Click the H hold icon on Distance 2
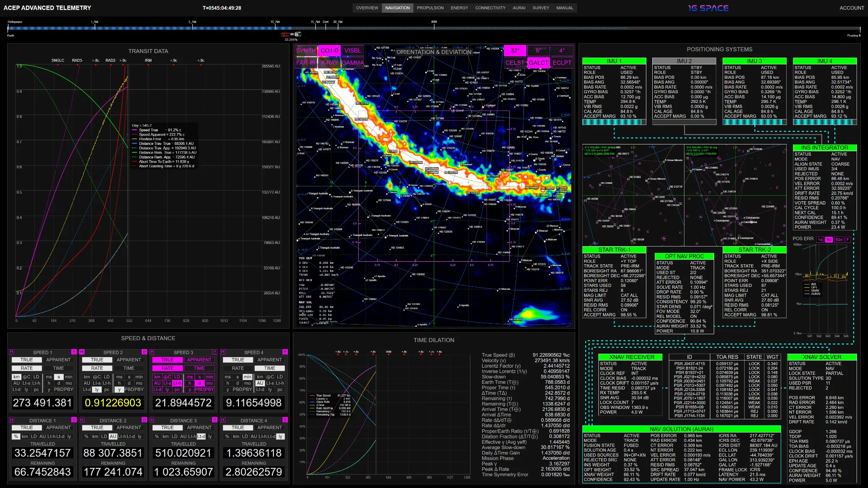Image resolution: width=868 pixels, height=488 pixels. coord(82,420)
